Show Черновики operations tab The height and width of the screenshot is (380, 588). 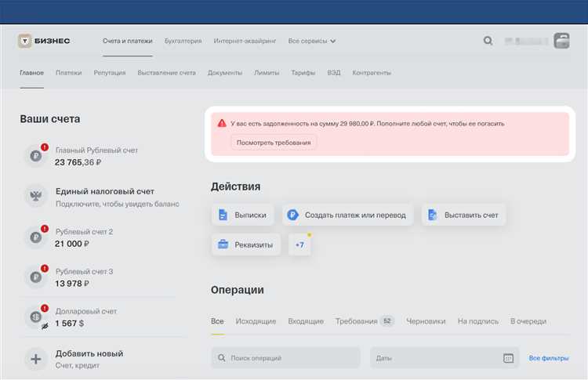tap(426, 321)
